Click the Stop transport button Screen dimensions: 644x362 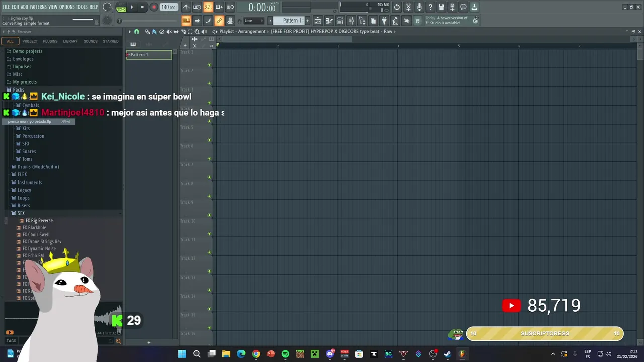[x=142, y=7]
